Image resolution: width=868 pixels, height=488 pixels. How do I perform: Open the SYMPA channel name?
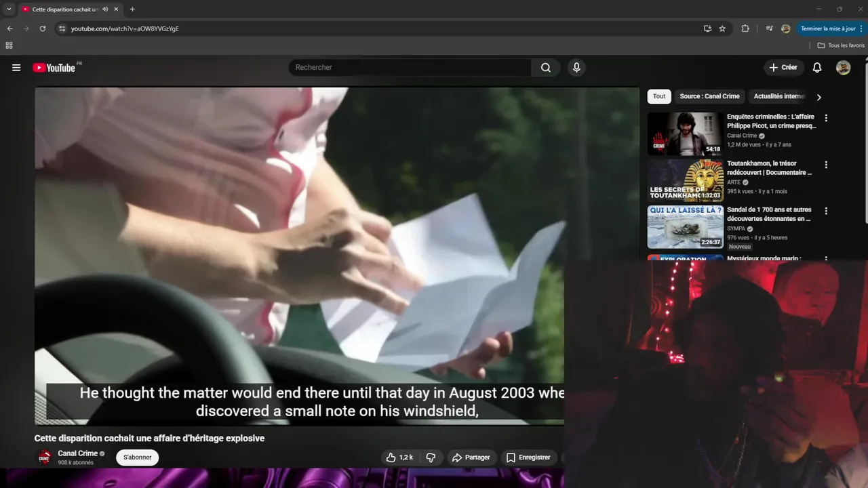[x=736, y=229]
